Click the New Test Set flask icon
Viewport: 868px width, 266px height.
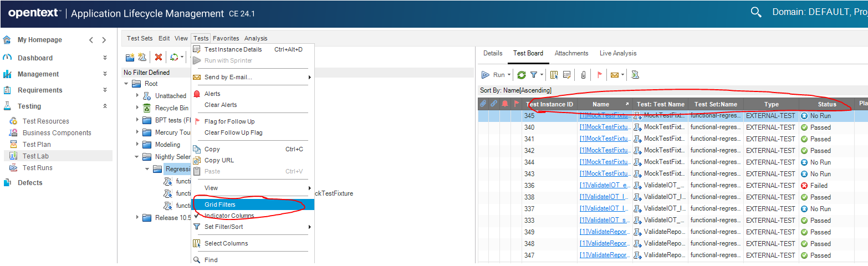click(x=142, y=57)
